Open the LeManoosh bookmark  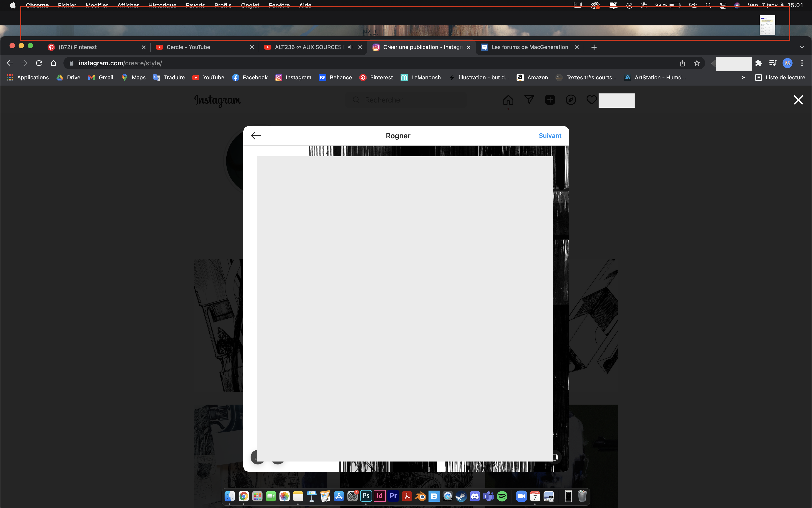(421, 77)
